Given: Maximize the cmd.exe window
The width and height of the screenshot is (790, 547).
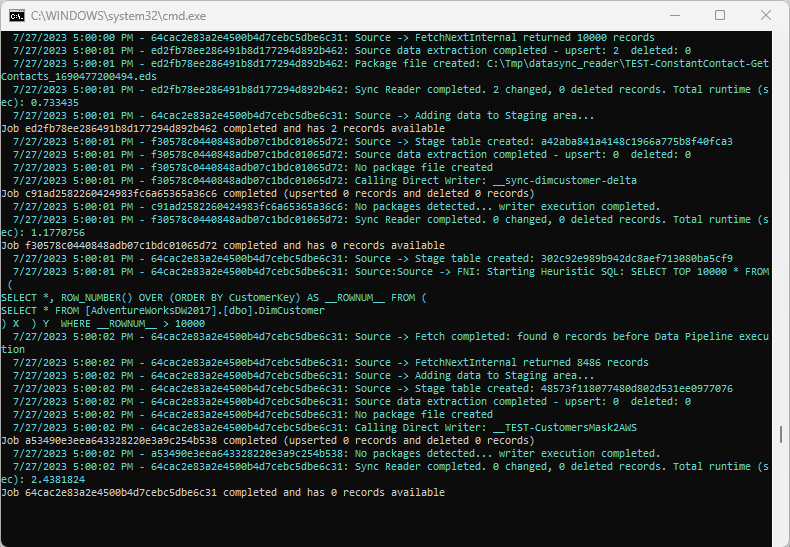Looking at the screenshot, I should (x=720, y=16).
